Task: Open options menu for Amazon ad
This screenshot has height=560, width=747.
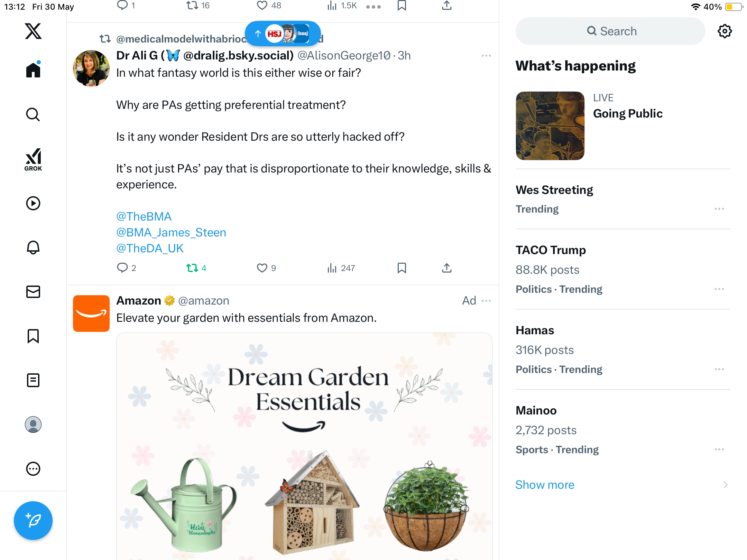Action: click(x=486, y=301)
